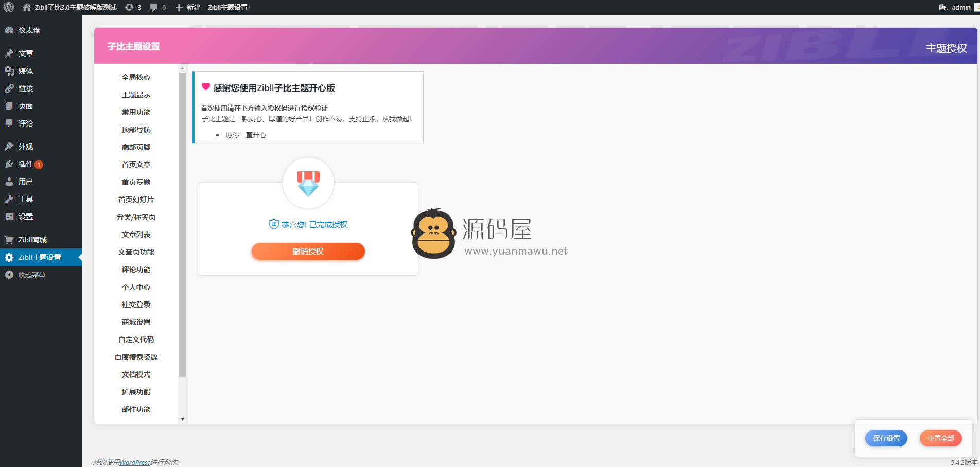980x467 pixels.
Task: Select 主题显示 settings tab
Action: (x=136, y=95)
